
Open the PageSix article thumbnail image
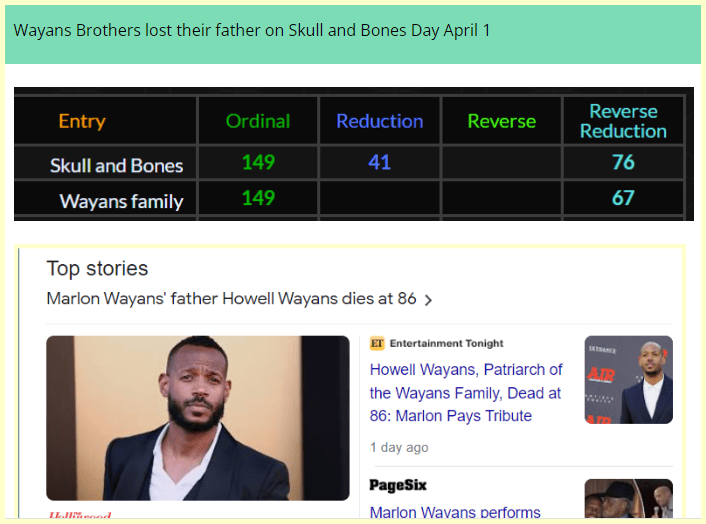pyautogui.click(x=628, y=500)
